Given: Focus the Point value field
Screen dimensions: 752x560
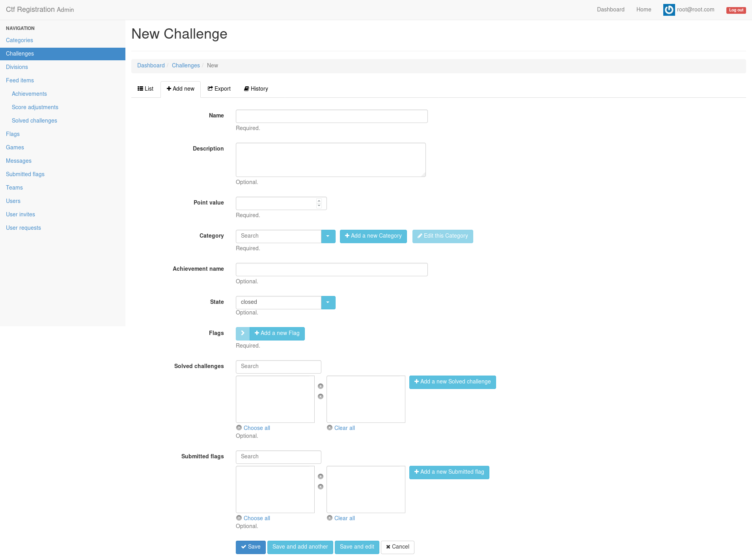Looking at the screenshot, I should click(x=281, y=203).
